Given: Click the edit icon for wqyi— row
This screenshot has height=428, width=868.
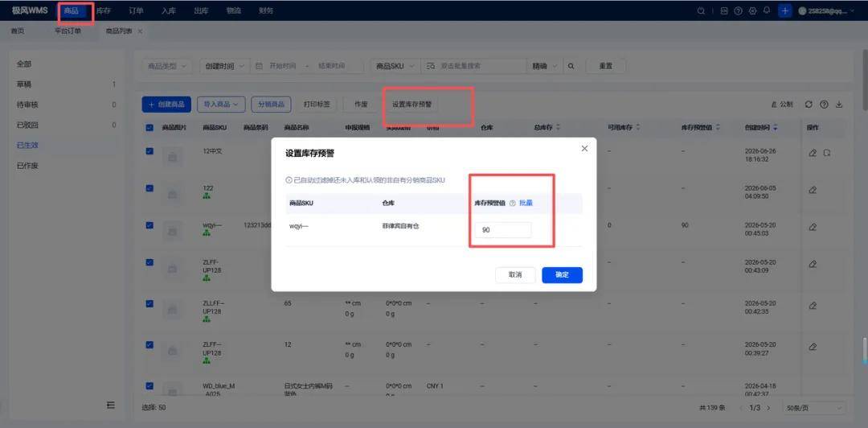Looking at the screenshot, I should 813,227.
